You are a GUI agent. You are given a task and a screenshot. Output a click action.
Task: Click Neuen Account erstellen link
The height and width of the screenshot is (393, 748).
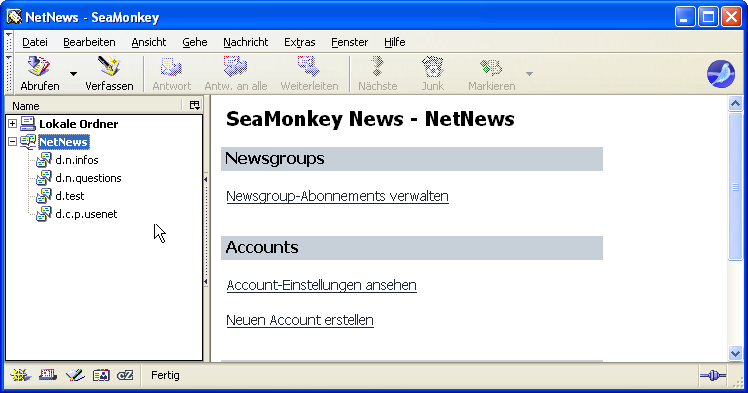[300, 320]
